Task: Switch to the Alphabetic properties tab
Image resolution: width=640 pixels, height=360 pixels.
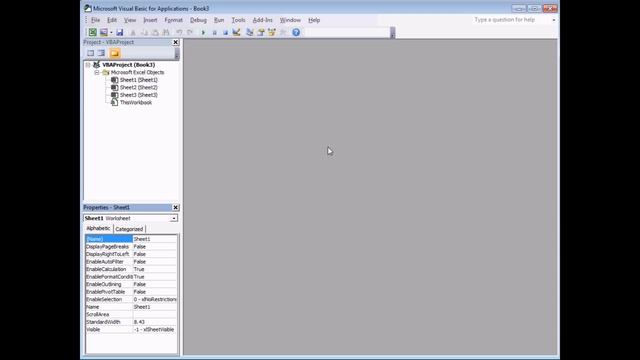Action: pos(98,229)
